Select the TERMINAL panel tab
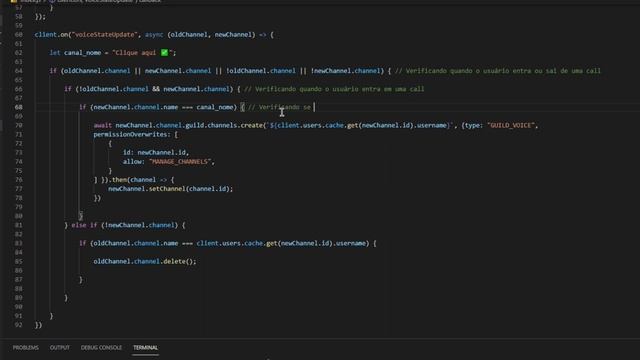Viewport: 640px width, 360px height. [145, 347]
